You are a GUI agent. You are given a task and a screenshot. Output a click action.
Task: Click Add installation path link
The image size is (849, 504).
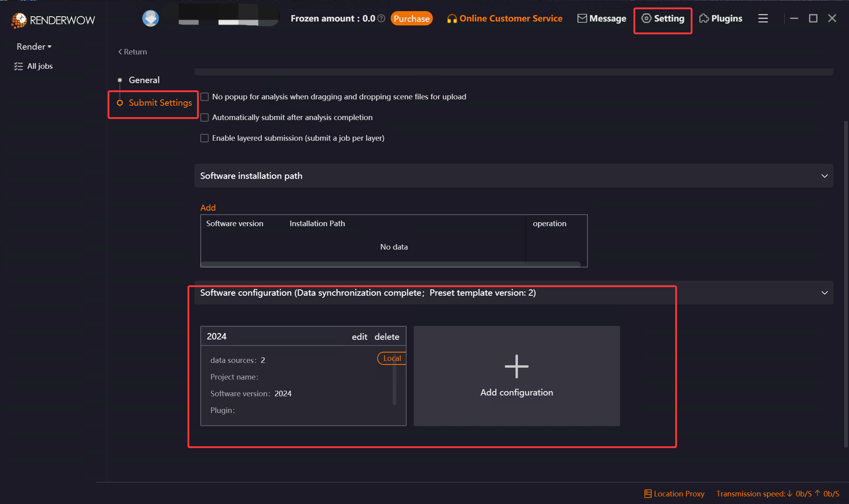point(208,207)
